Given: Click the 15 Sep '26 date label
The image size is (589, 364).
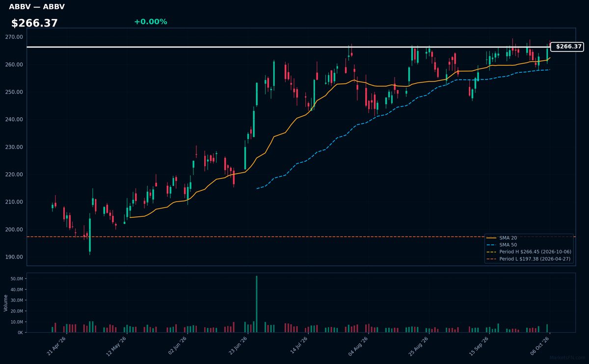Looking at the screenshot, I should 480,346.
